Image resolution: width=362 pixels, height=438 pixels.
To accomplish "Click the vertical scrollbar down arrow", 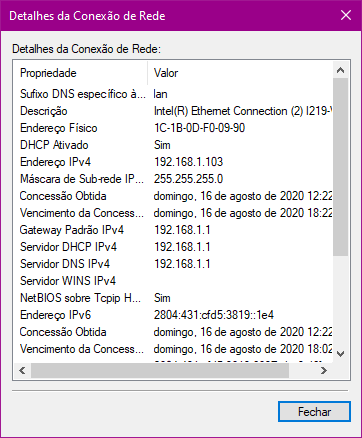I will 340,354.
